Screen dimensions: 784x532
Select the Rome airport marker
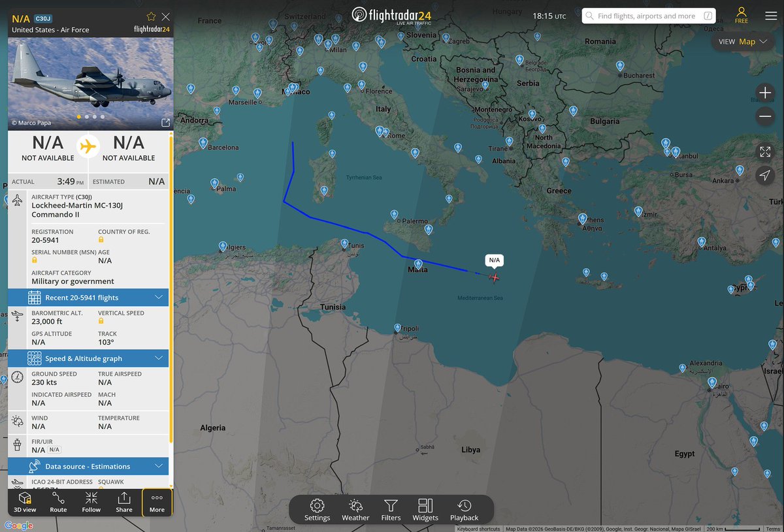click(x=380, y=131)
